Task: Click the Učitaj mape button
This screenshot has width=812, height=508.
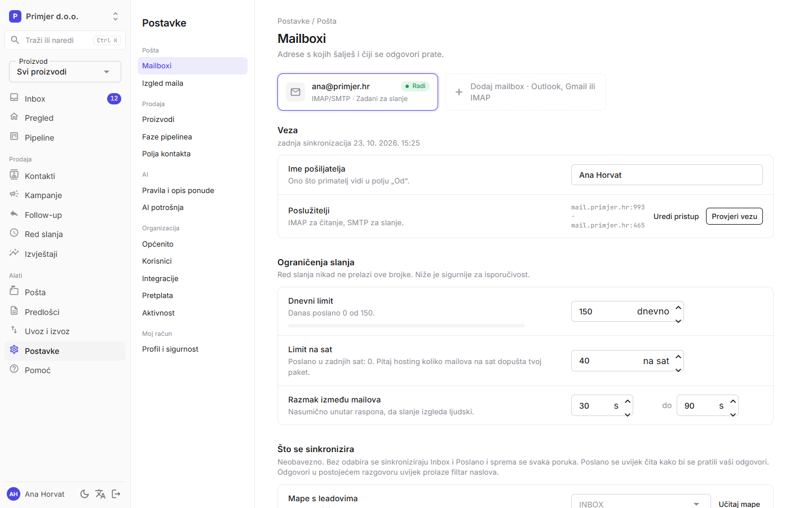Action: [739, 504]
